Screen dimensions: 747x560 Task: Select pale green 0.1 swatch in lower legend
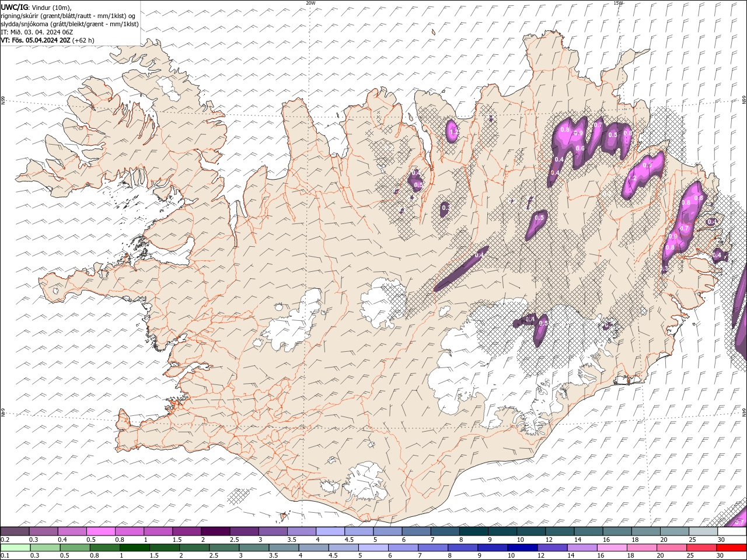(15, 548)
